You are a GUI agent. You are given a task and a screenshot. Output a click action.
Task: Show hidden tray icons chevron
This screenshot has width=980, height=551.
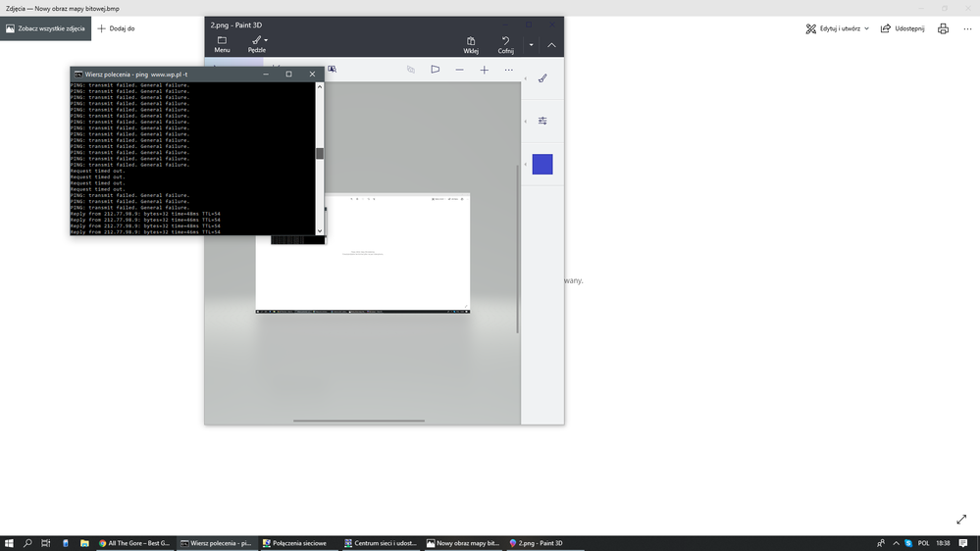pos(896,543)
